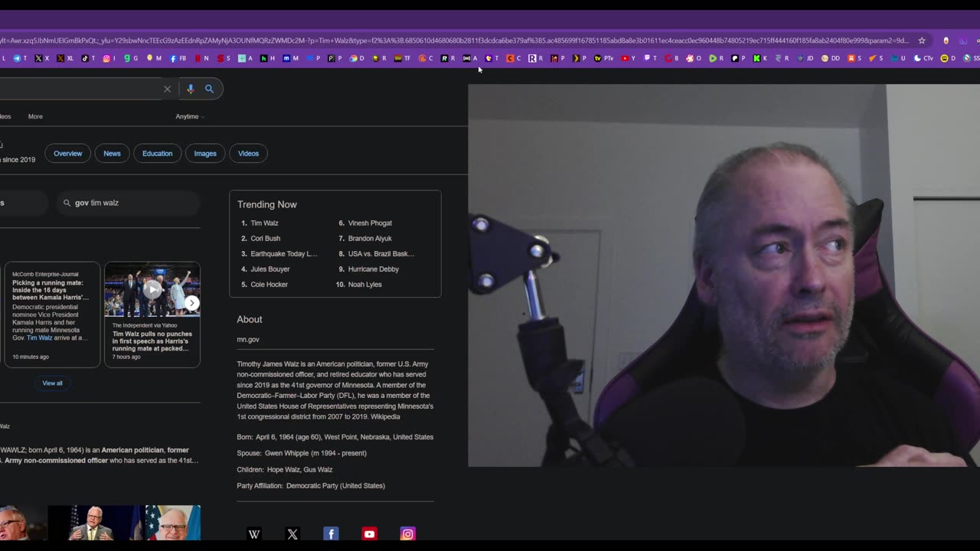Open the Twitch 'T' bookmark
Viewport: 980px width, 551px height.
pos(650,58)
